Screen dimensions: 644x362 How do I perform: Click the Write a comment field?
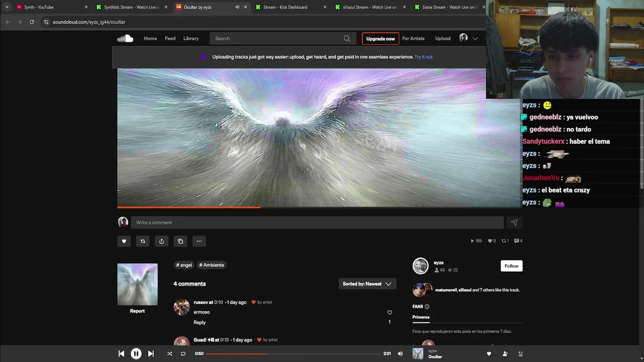(317, 222)
